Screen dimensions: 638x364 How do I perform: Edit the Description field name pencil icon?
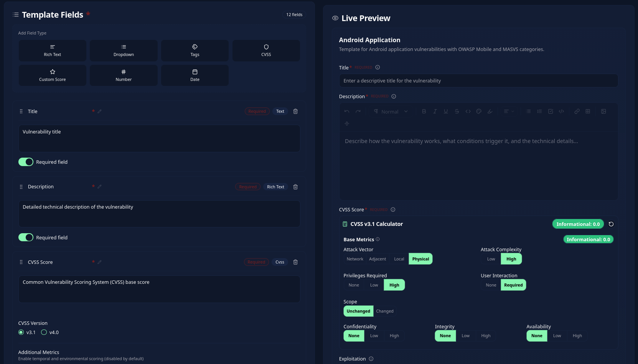pyautogui.click(x=99, y=186)
